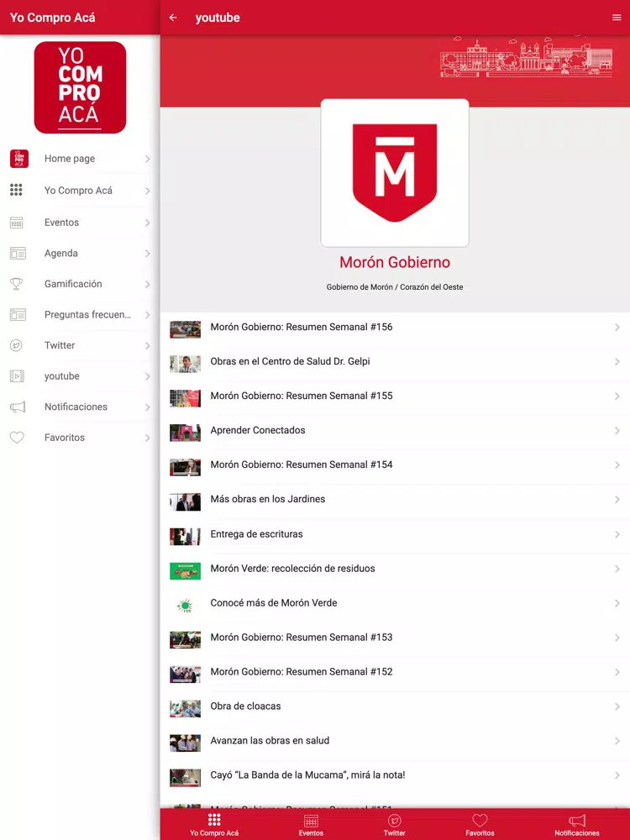Viewport: 630px width, 840px height.
Task: Click the calendar icon beside Eventos in the sidebar
Action: [x=17, y=223]
